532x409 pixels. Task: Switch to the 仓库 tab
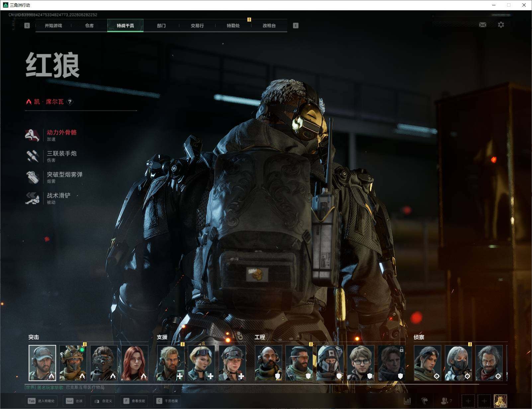click(x=89, y=26)
